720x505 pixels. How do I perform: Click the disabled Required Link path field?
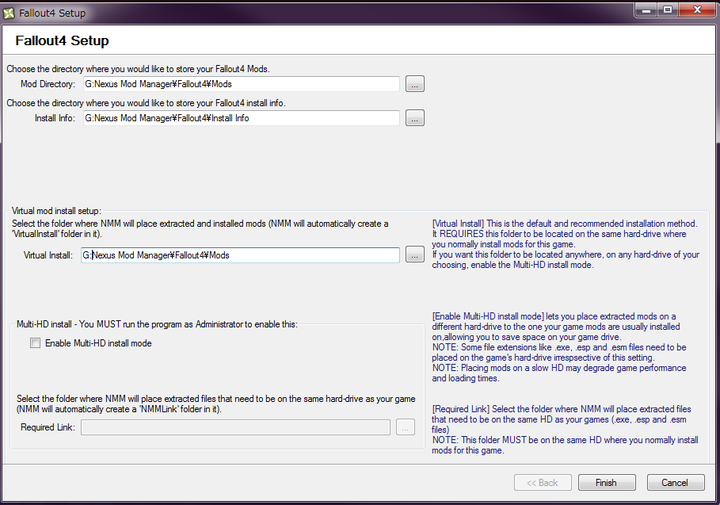pos(236,427)
